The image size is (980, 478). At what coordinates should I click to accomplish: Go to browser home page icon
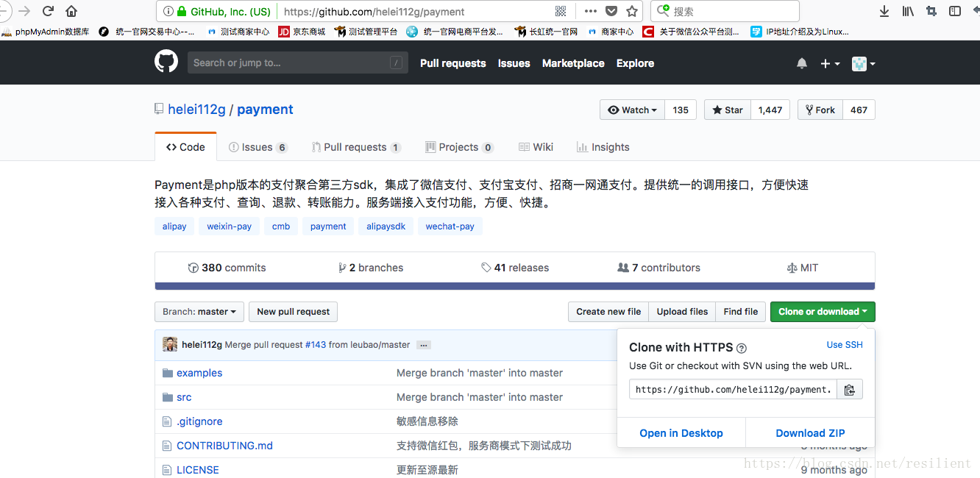tap(71, 11)
